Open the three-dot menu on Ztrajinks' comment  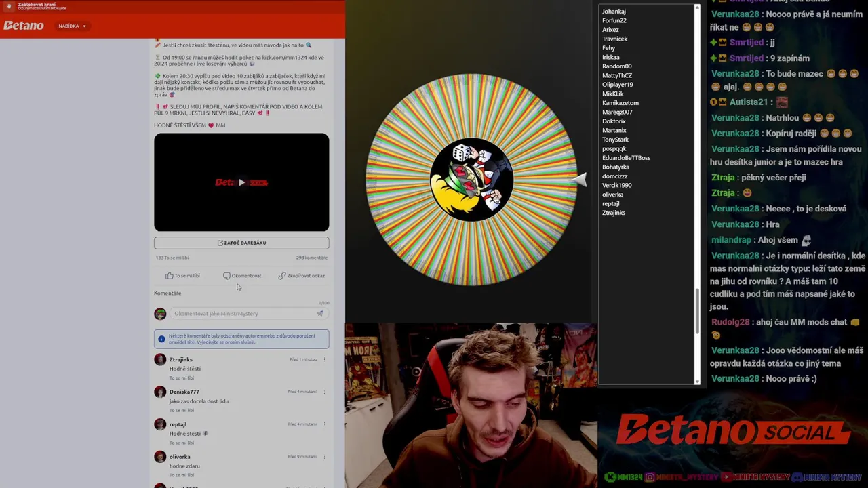[324, 359]
